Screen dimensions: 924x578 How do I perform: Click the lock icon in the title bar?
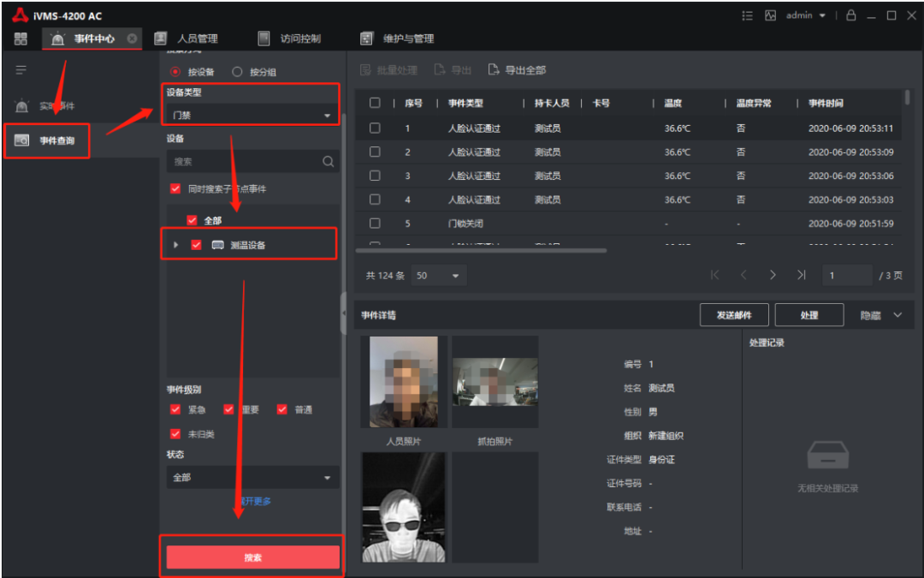click(850, 15)
